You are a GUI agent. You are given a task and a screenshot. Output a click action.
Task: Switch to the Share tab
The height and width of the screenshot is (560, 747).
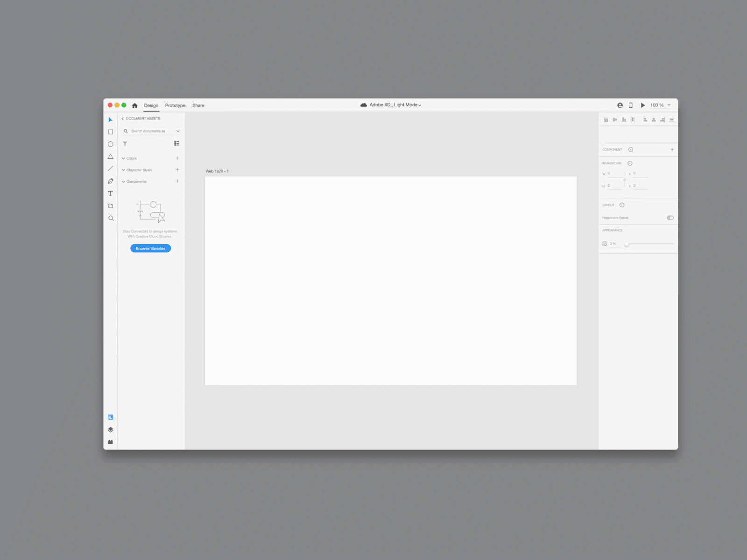pos(198,105)
